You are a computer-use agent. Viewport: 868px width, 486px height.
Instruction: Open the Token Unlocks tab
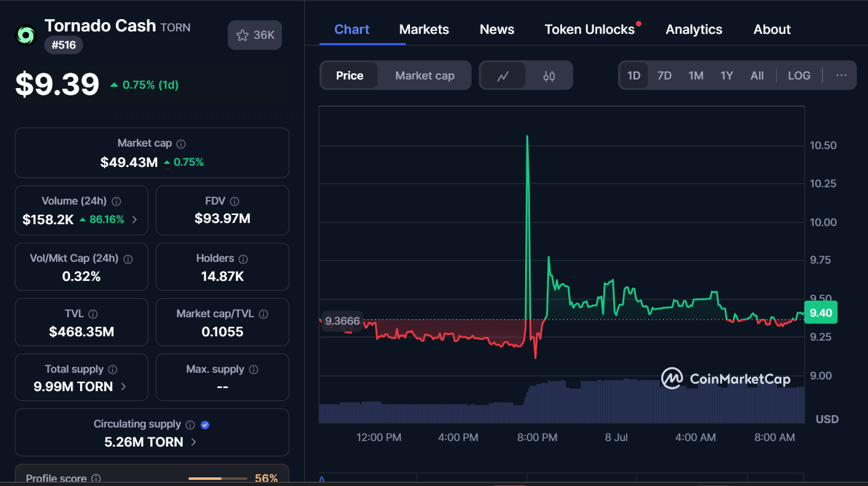(590, 30)
